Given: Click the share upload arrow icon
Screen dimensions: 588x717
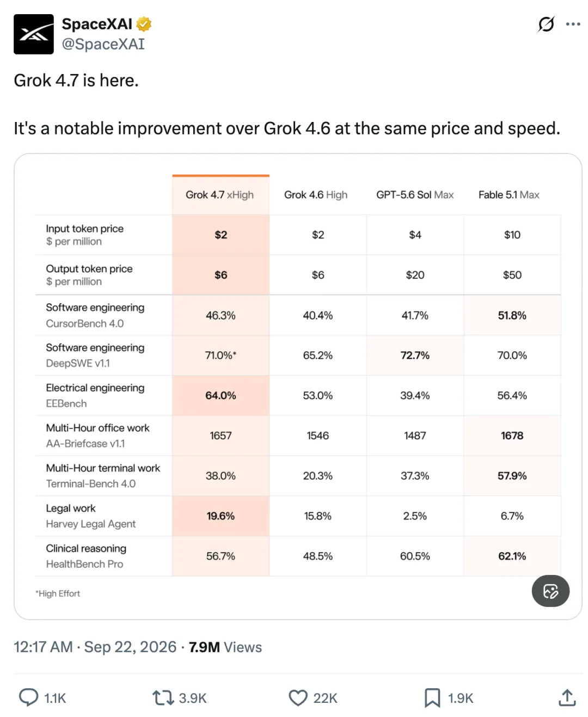Looking at the screenshot, I should click(x=567, y=697).
